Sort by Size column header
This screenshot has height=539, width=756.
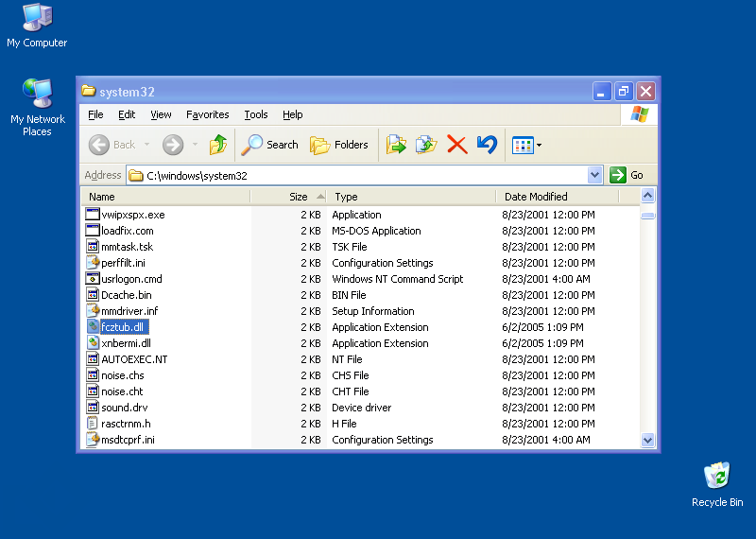click(x=288, y=197)
